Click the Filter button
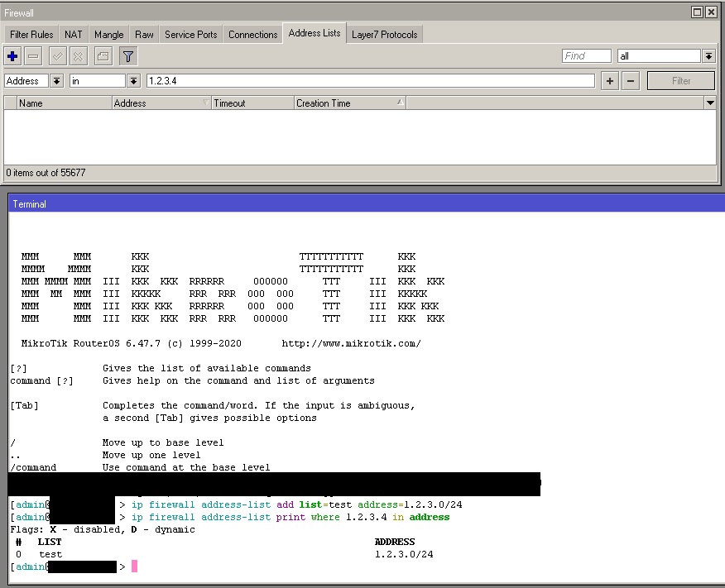 click(680, 80)
